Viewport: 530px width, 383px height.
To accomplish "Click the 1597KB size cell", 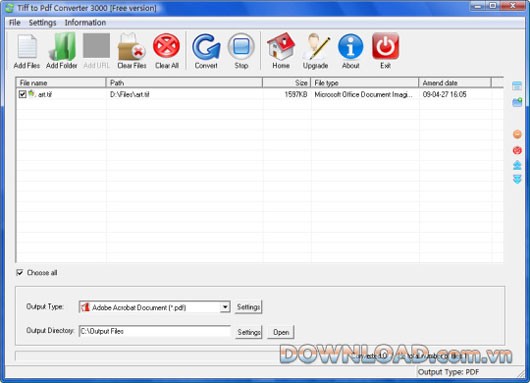I will pos(296,94).
